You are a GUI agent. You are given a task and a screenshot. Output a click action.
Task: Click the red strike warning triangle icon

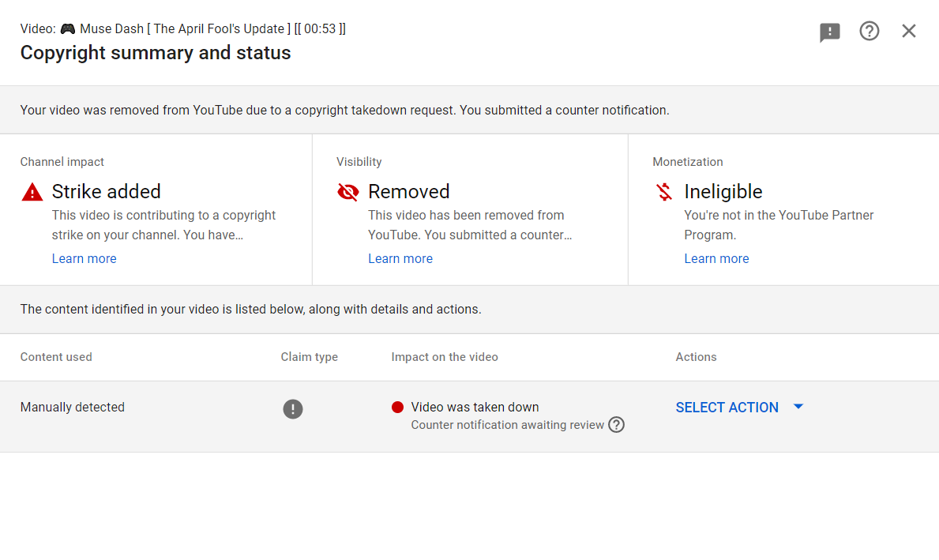pos(32,192)
